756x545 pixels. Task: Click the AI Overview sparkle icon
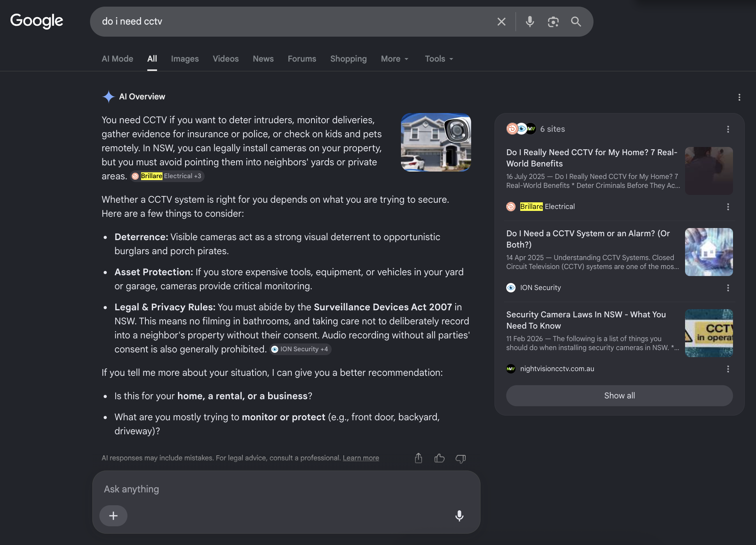[x=108, y=97]
